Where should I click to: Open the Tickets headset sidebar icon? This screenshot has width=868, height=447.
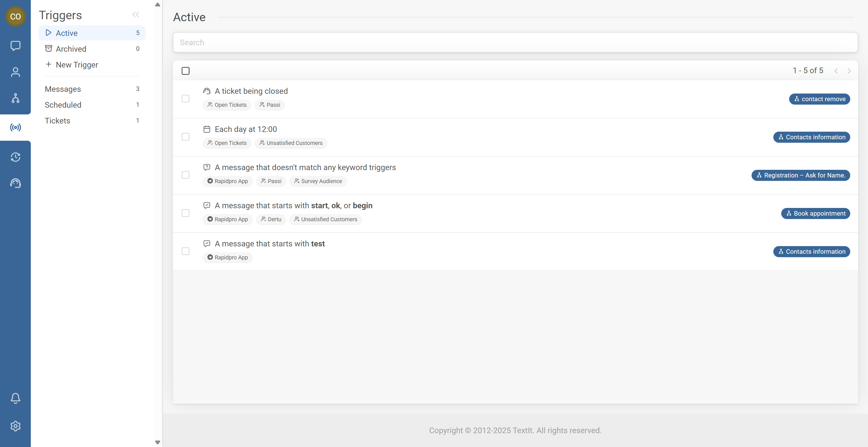15,183
